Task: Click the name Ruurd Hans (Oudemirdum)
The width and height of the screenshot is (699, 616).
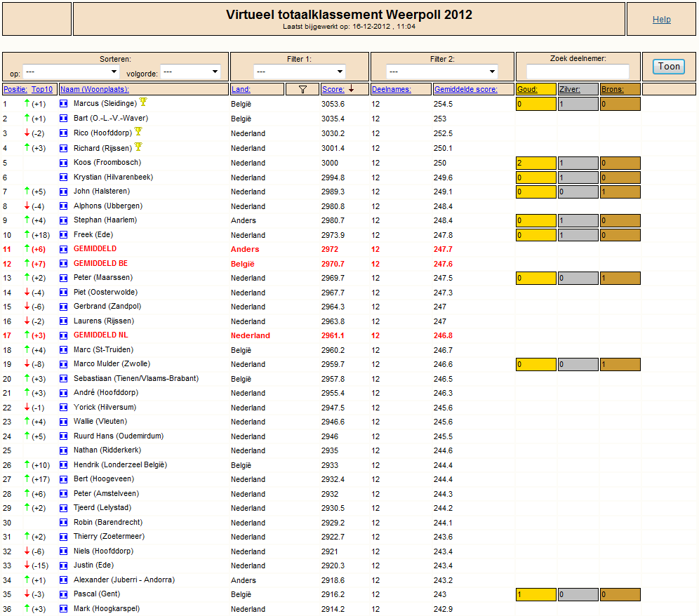Action: 119,436
